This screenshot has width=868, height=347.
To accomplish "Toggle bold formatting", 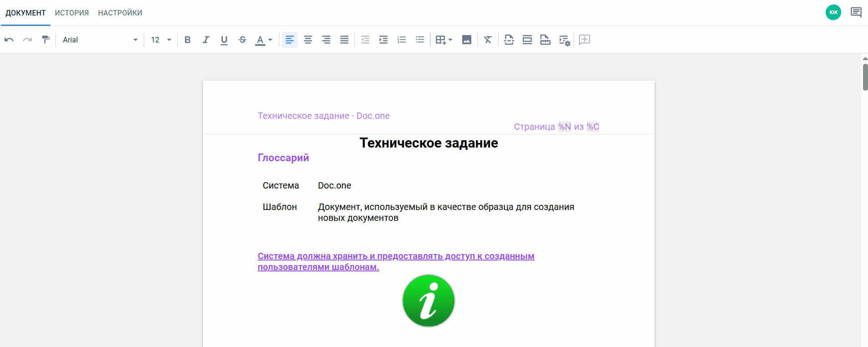I will click(187, 40).
